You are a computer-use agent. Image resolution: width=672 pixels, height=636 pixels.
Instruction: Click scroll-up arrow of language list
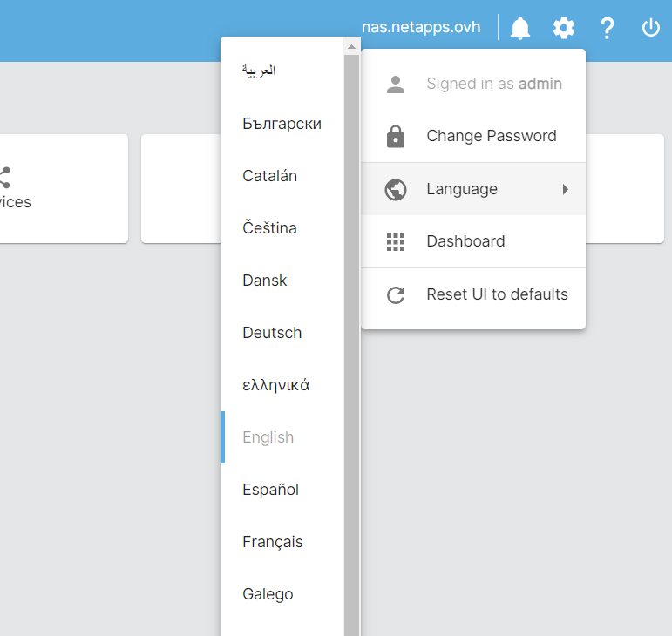coord(352,46)
